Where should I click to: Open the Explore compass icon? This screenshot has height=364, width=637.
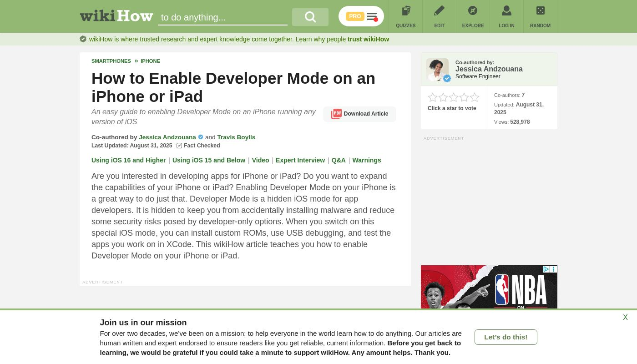pos(473,11)
